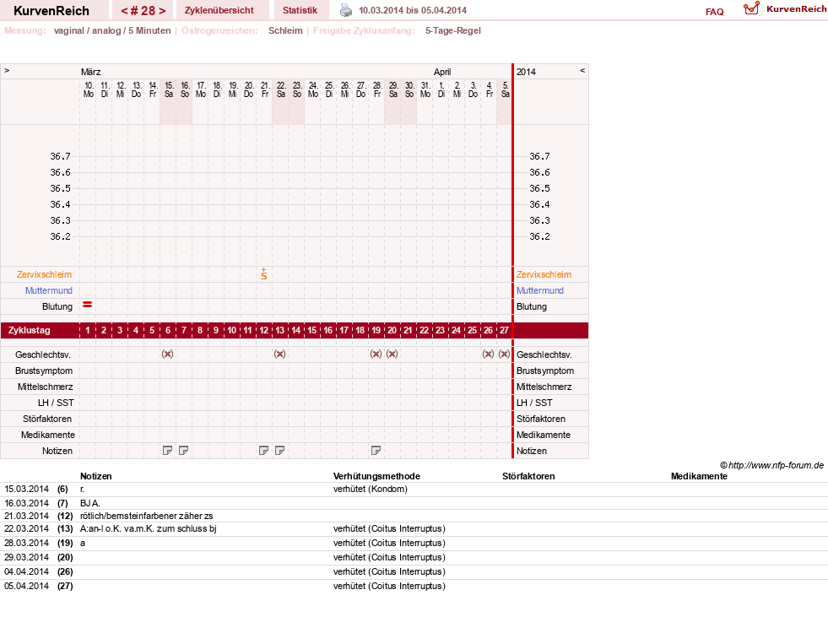Image resolution: width=828 pixels, height=644 pixels.
Task: Click date header '31. Mo'
Action: [x=425, y=89]
